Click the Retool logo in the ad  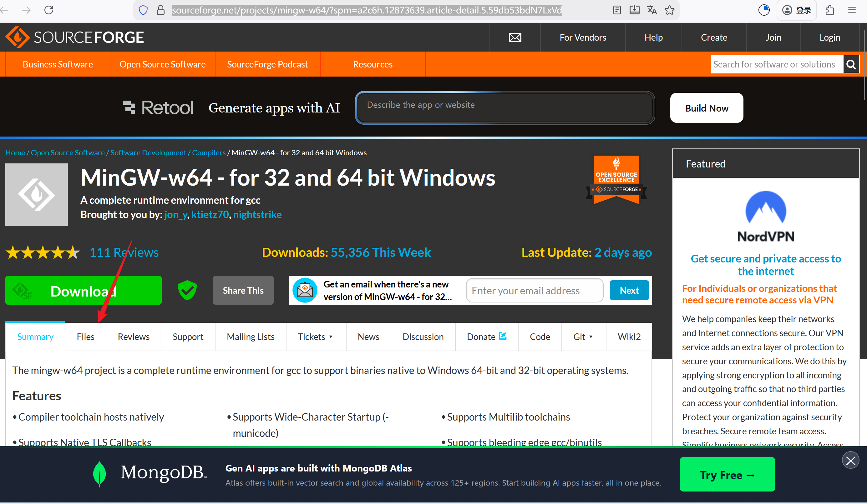click(158, 107)
